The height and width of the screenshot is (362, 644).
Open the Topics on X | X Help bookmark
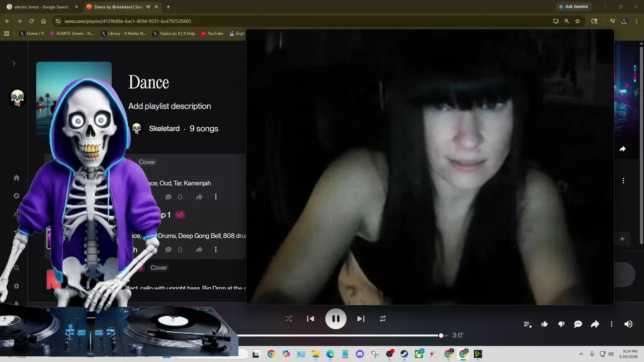174,34
